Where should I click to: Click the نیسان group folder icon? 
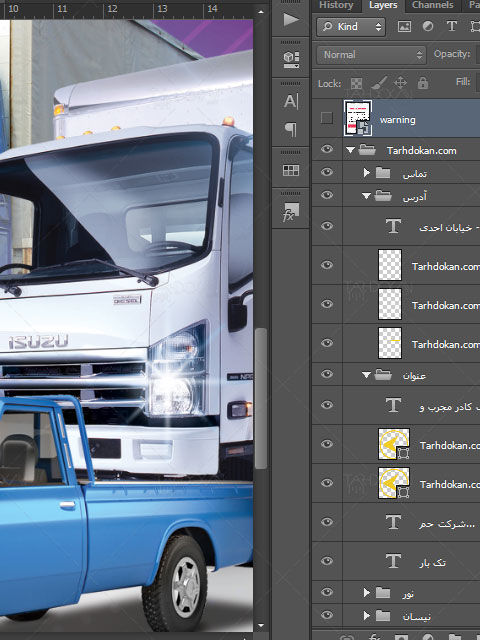coord(383,615)
